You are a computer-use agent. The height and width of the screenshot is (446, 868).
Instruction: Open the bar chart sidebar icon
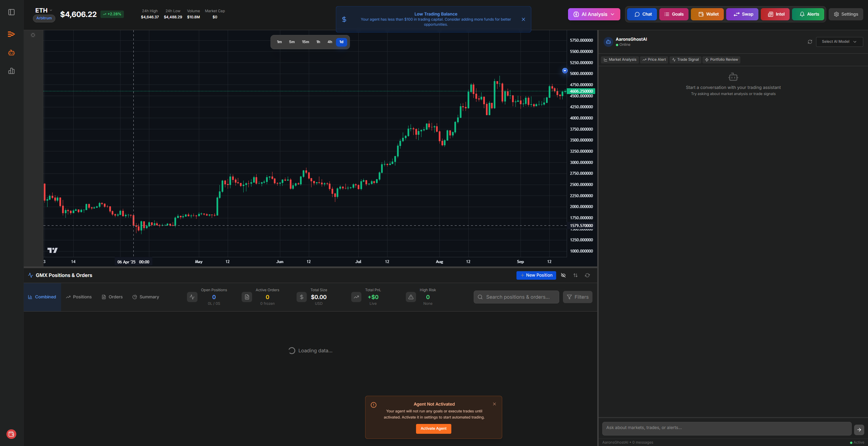[12, 71]
